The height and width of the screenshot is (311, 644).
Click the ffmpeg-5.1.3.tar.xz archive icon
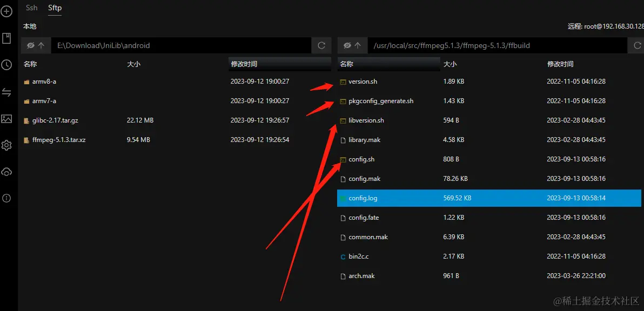tap(26, 140)
